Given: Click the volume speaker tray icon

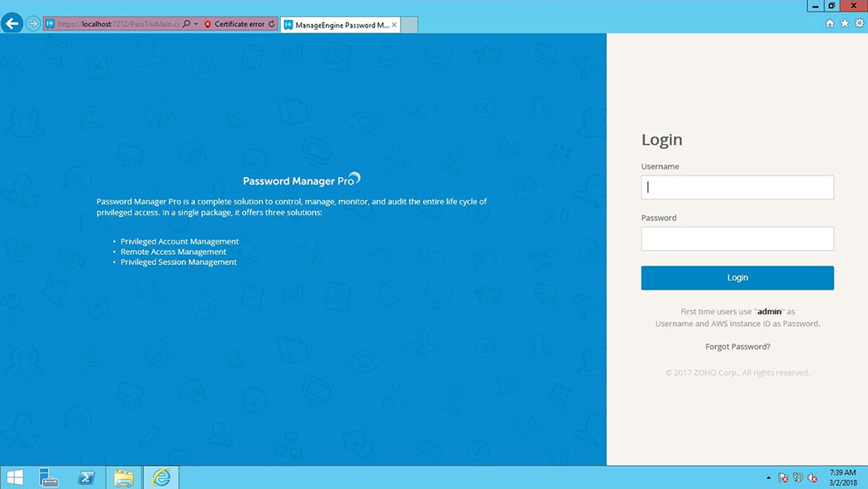Looking at the screenshot, I should [x=813, y=477].
